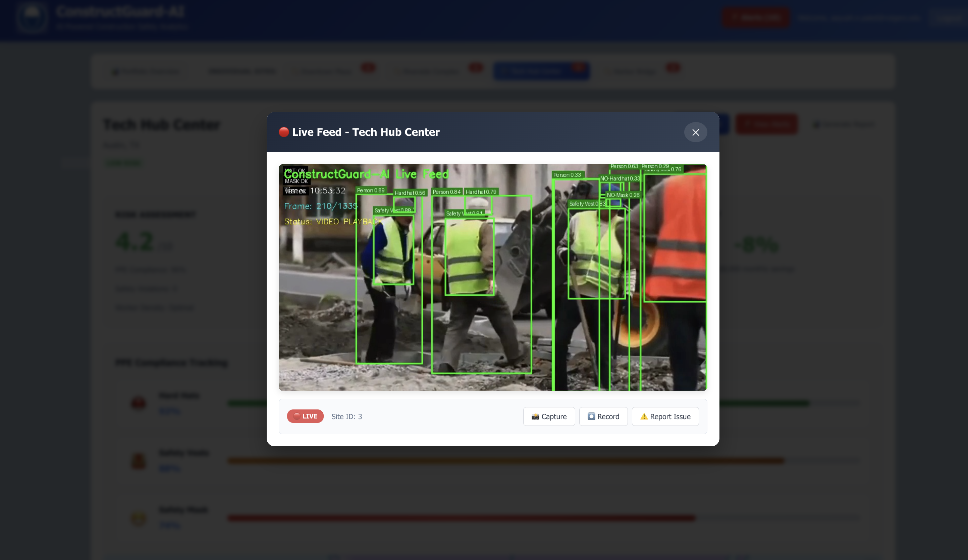Click the Safety Vest 0.91 detection label
The image size is (968, 560).
[x=464, y=213]
